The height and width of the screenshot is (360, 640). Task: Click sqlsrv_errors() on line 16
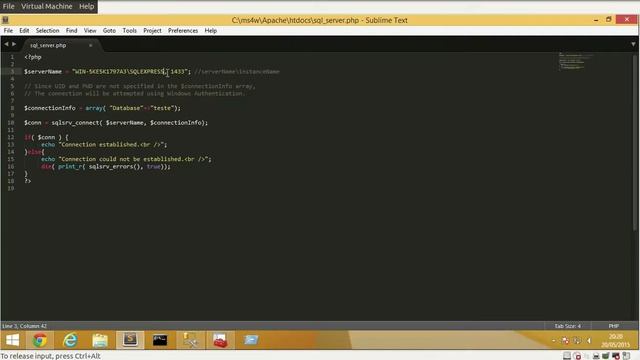[115, 167]
